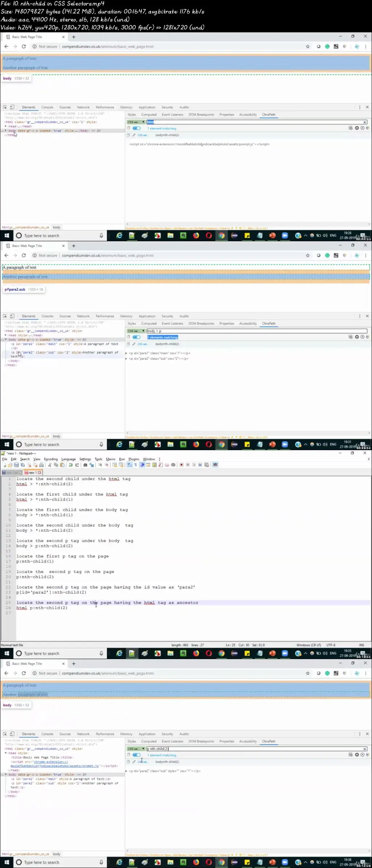Image resolution: width=372 pixels, height=868 pixels.
Task: Open 'CSS sel..' dropdown beside 'p nth-child(2)' input
Action: pyautogui.click(x=136, y=749)
